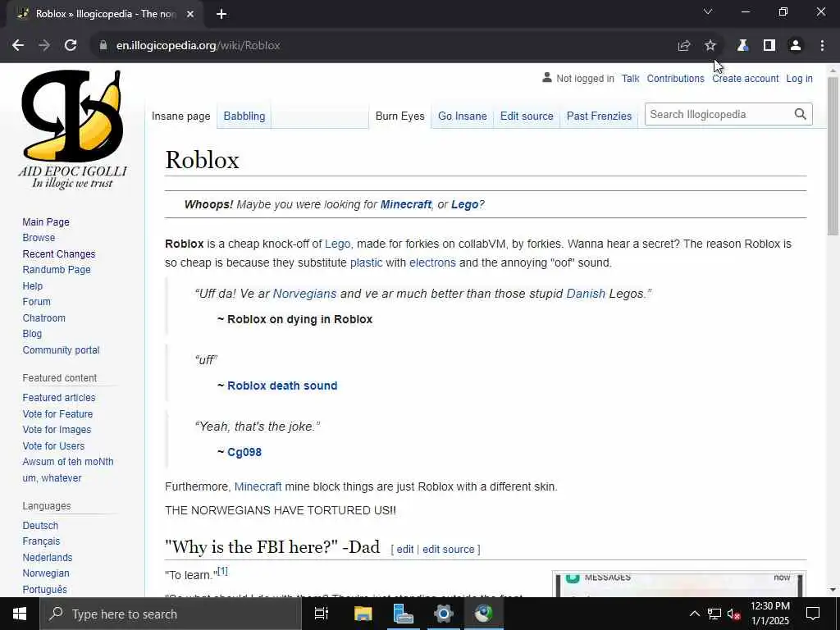Viewport: 840px width, 630px height.
Task: Click edit source beside the FBI heading
Action: (449, 550)
